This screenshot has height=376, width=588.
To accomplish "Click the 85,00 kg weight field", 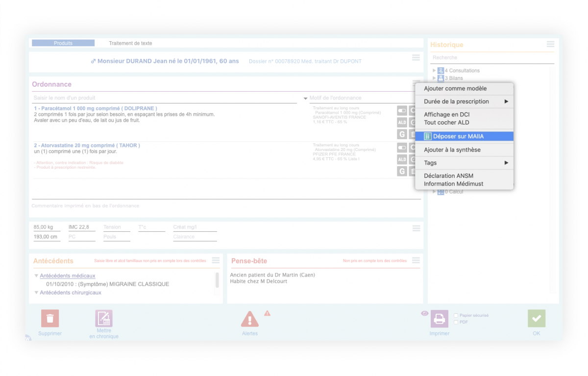I will pos(47,227).
